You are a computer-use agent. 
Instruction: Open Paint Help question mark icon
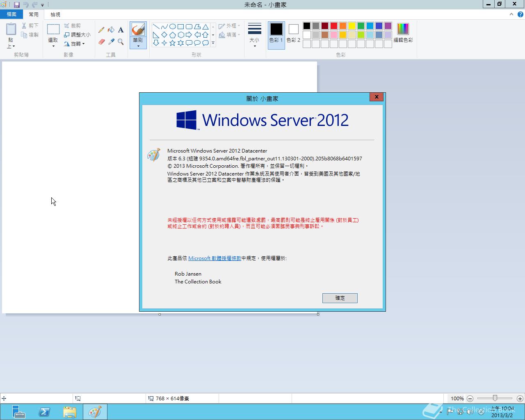click(520, 14)
